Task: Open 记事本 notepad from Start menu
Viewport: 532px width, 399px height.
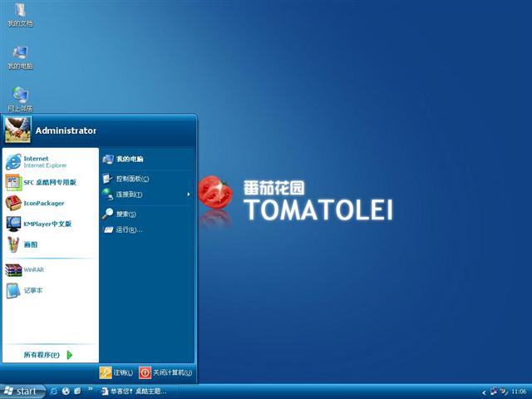Action: pyautogui.click(x=50, y=290)
